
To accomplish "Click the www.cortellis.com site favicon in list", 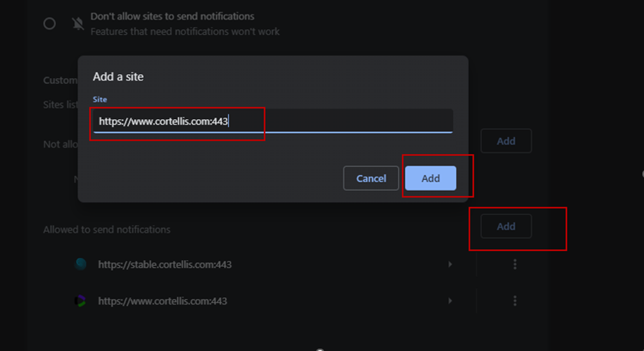I will tap(81, 301).
